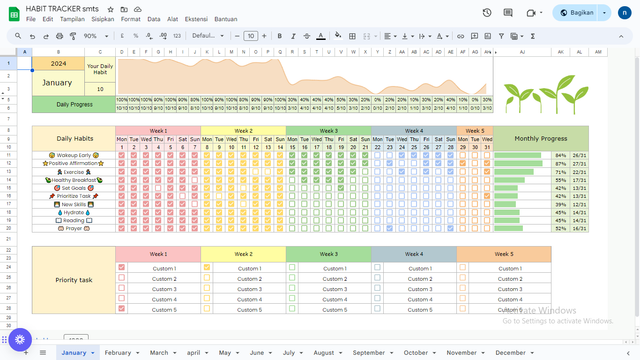Click the font size 10 field

(x=251, y=36)
